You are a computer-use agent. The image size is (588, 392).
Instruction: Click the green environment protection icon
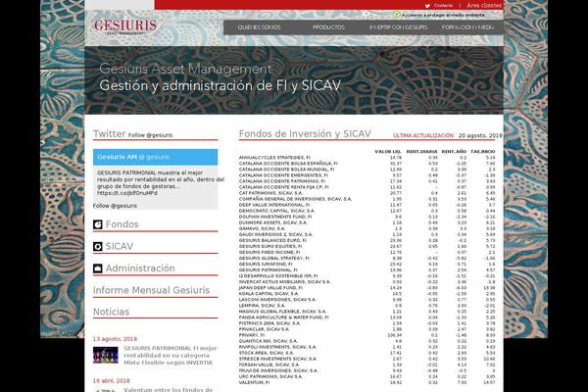coord(396,15)
